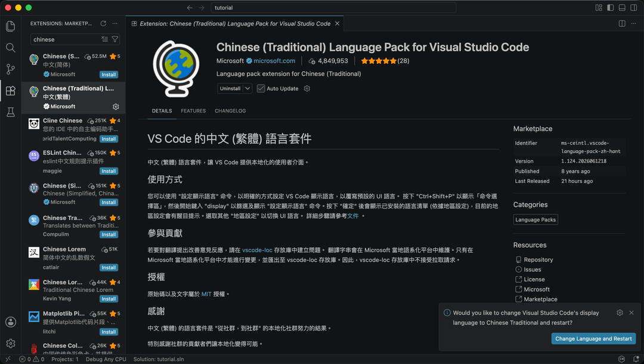This screenshot has width=644, height=364.
Task: Open the Repository resource link
Action: (x=538, y=260)
